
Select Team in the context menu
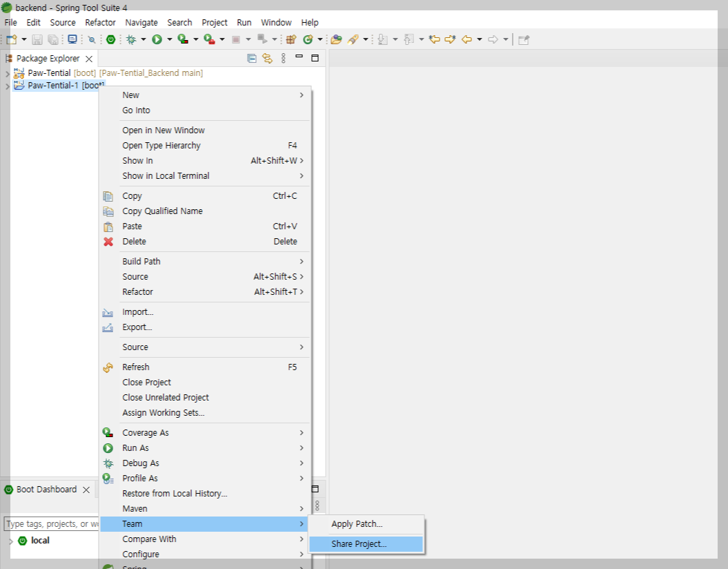[204, 524]
